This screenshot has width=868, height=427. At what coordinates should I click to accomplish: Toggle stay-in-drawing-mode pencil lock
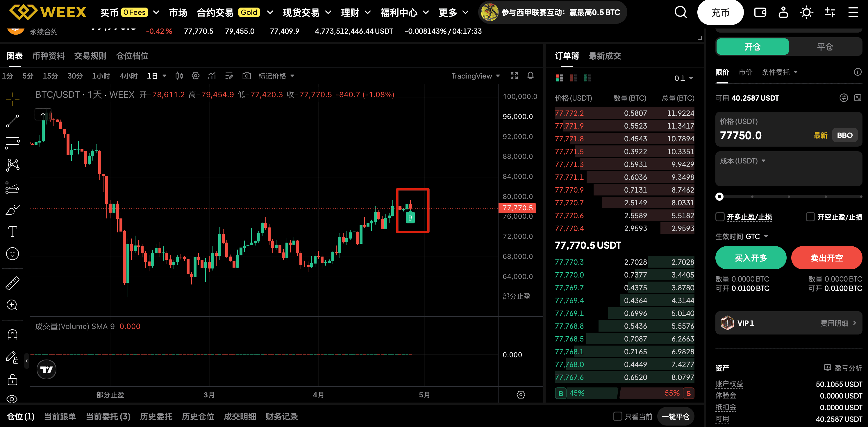(12, 357)
